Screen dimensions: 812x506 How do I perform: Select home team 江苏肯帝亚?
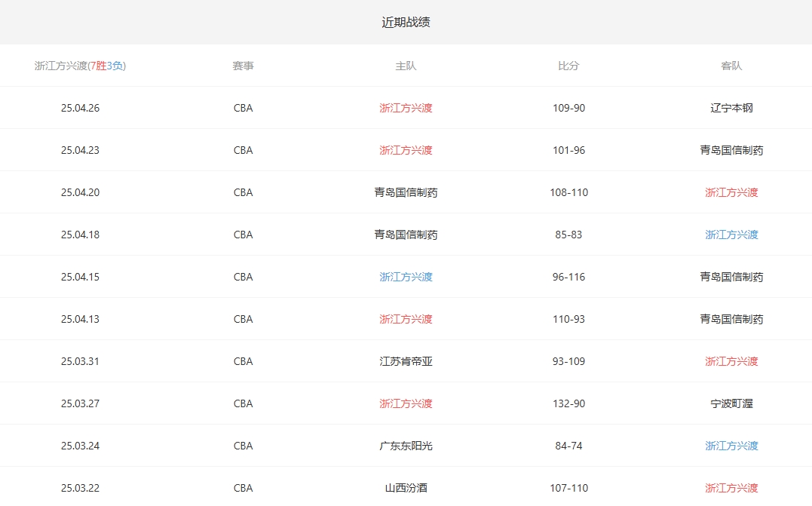pos(406,361)
